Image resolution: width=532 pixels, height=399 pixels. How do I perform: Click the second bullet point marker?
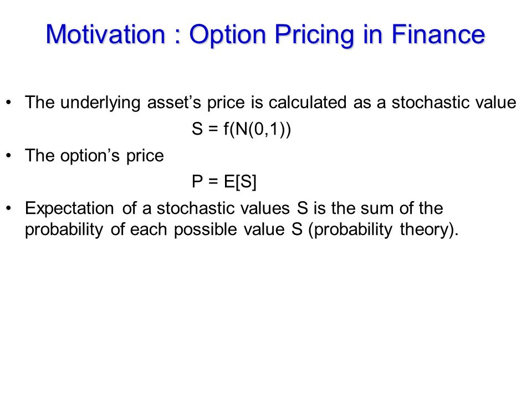tap(9, 155)
